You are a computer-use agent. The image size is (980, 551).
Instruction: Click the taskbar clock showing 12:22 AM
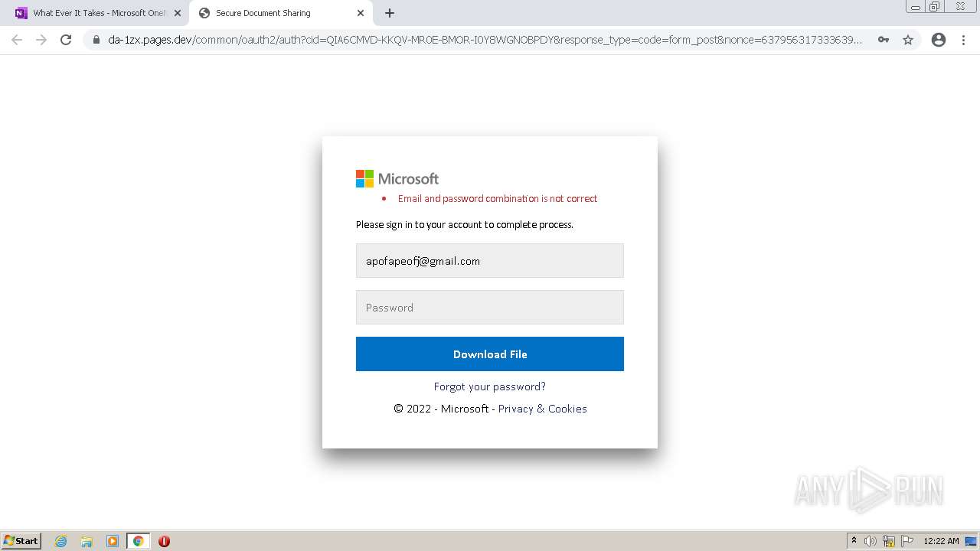point(941,541)
